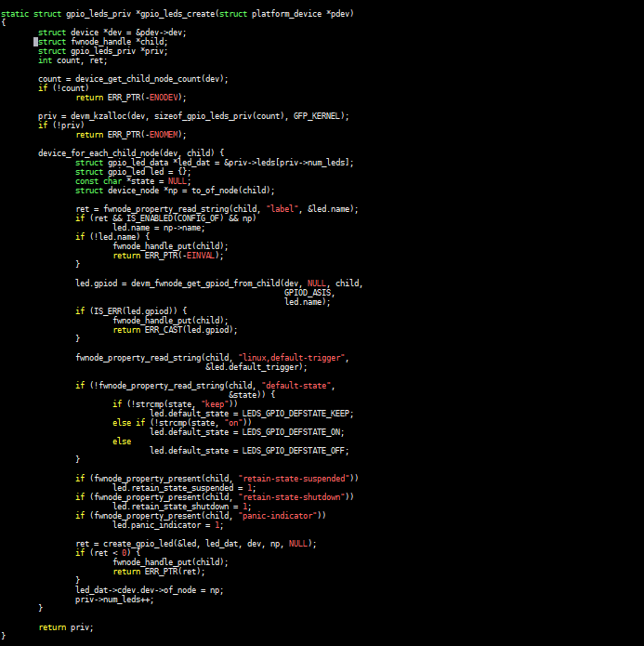Viewport: 644px width, 646px height.
Task: Click the final return priv statement
Action: click(66, 626)
